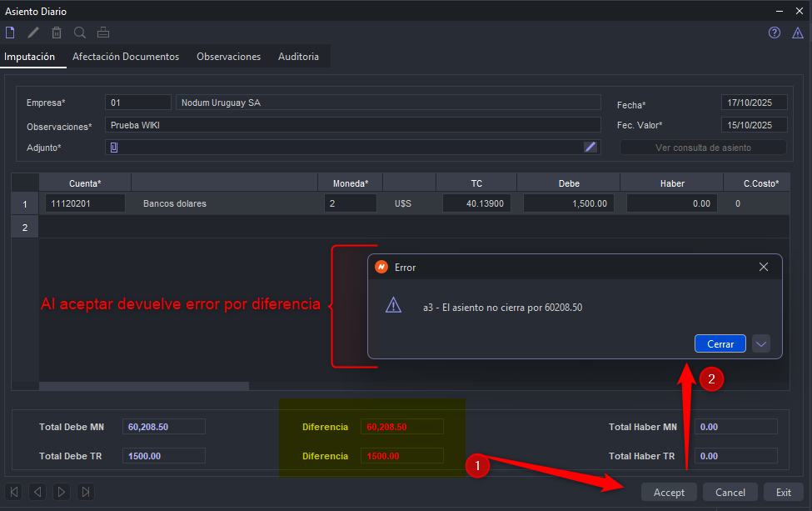This screenshot has height=511, width=812.
Task: Click the pencil icon in Adjunto field
Action: (590, 147)
